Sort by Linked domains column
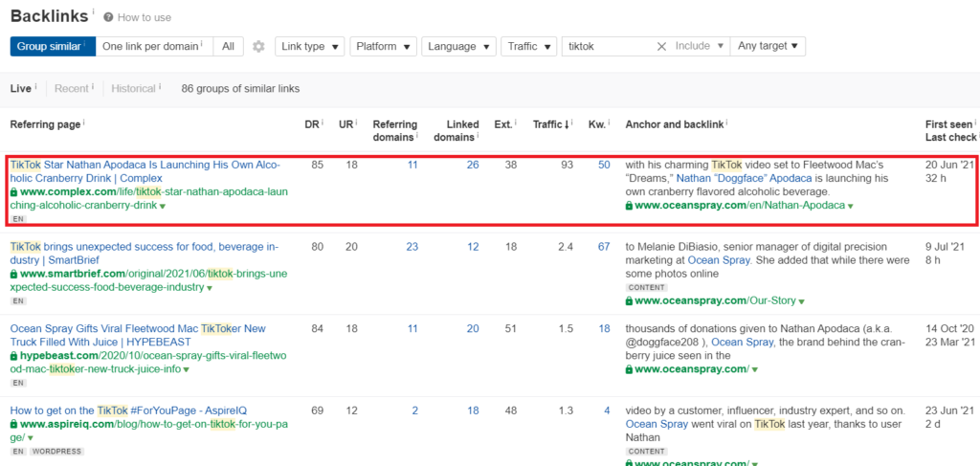 457,130
